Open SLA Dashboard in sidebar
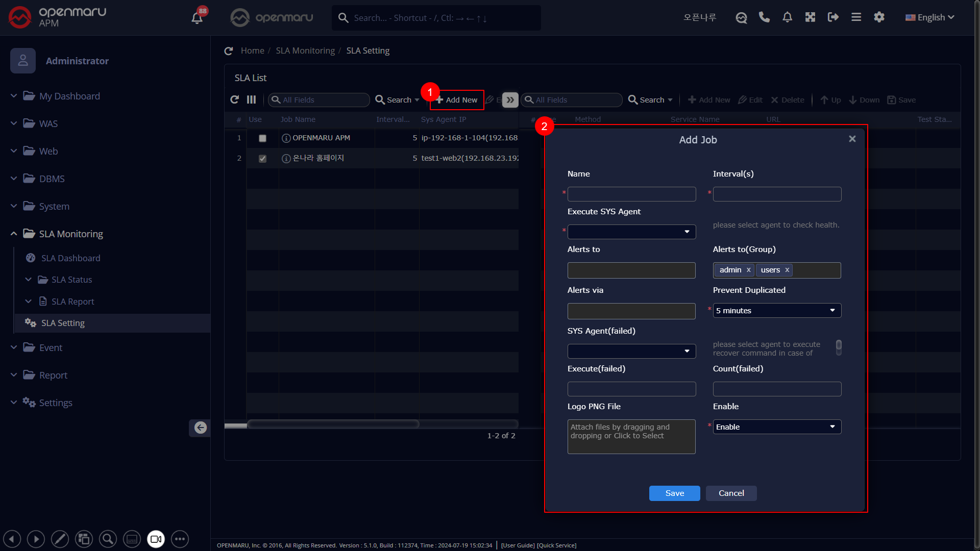Screen dimensions: 980x551 tap(70, 258)
